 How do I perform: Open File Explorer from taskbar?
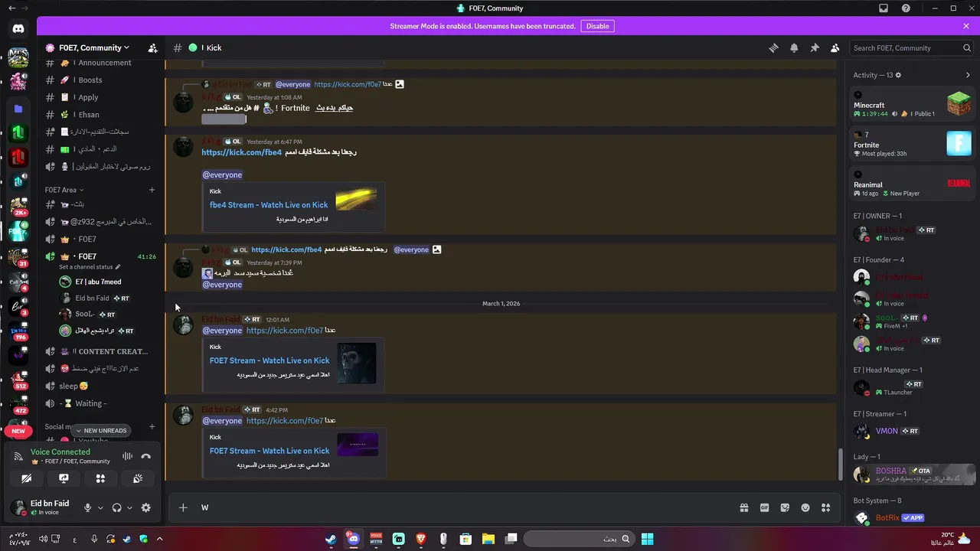click(x=488, y=539)
